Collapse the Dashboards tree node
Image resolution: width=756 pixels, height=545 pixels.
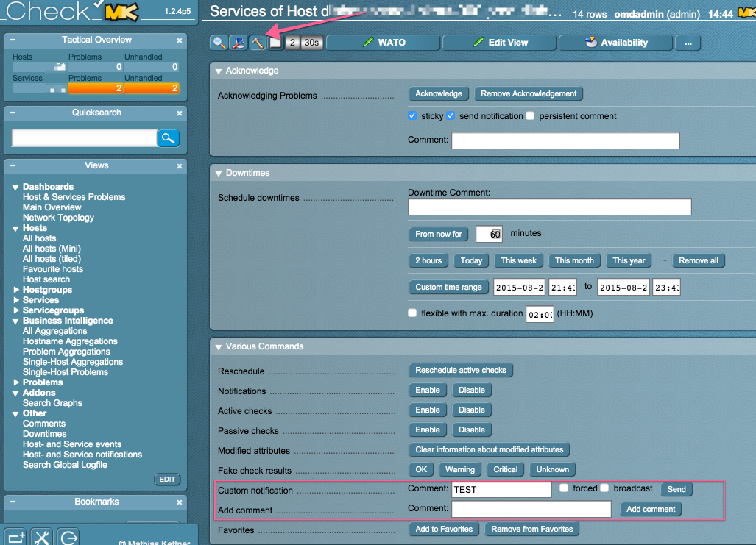(15, 188)
